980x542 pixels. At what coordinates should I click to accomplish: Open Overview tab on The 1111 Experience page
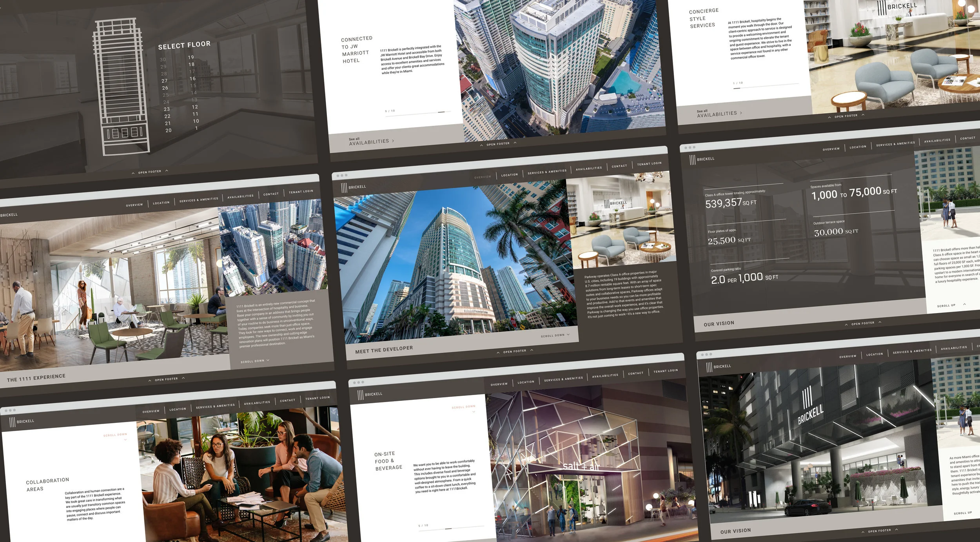(134, 205)
